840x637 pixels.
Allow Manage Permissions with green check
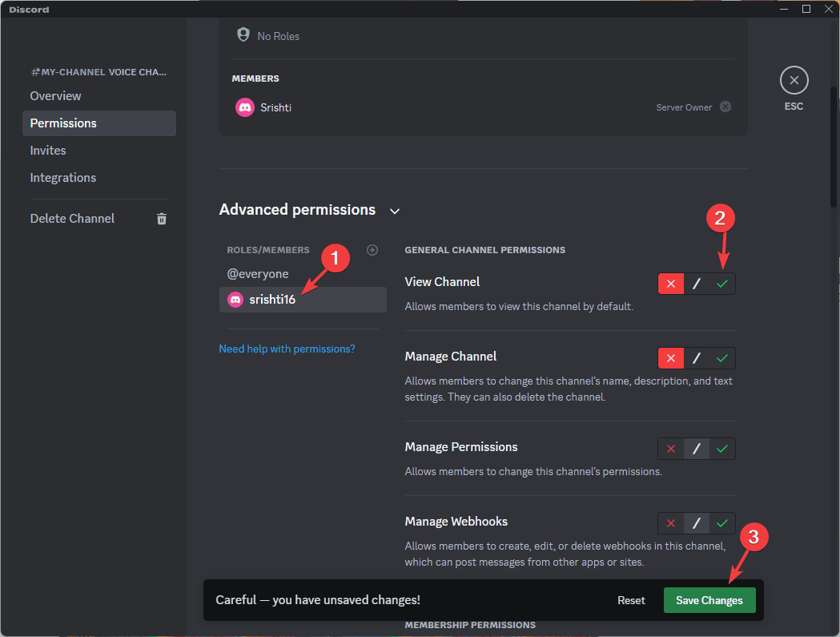pyautogui.click(x=722, y=449)
